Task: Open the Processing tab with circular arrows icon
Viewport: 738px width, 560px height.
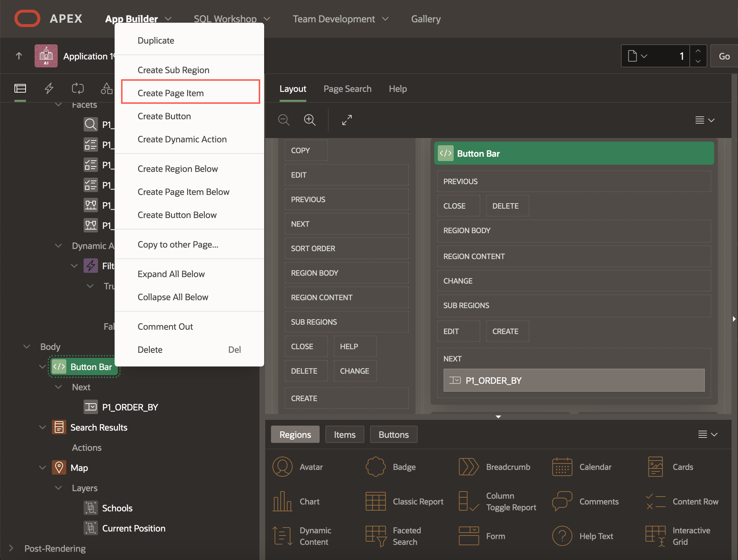Action: click(78, 88)
